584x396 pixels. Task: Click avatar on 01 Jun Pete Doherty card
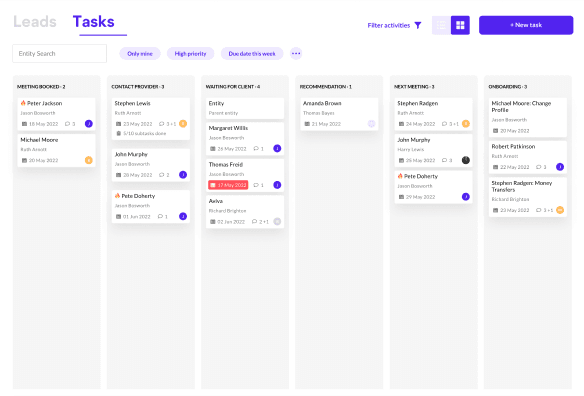183,216
